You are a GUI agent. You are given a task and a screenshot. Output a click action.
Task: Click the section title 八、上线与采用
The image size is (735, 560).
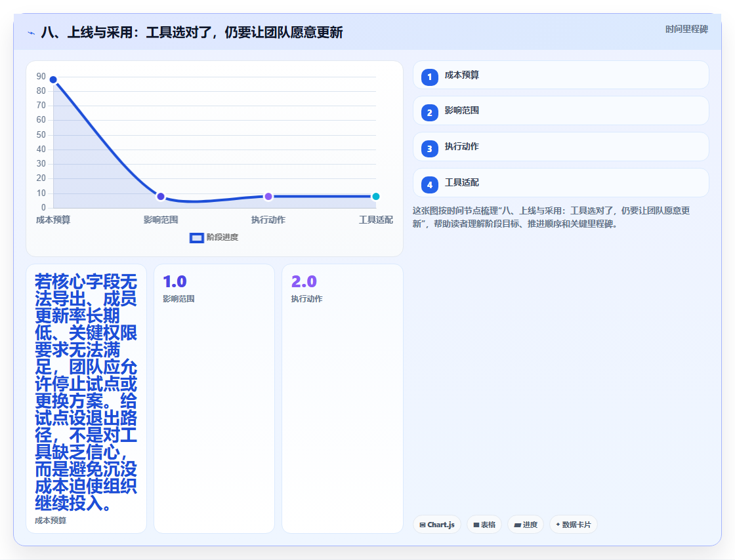pyautogui.click(x=192, y=32)
